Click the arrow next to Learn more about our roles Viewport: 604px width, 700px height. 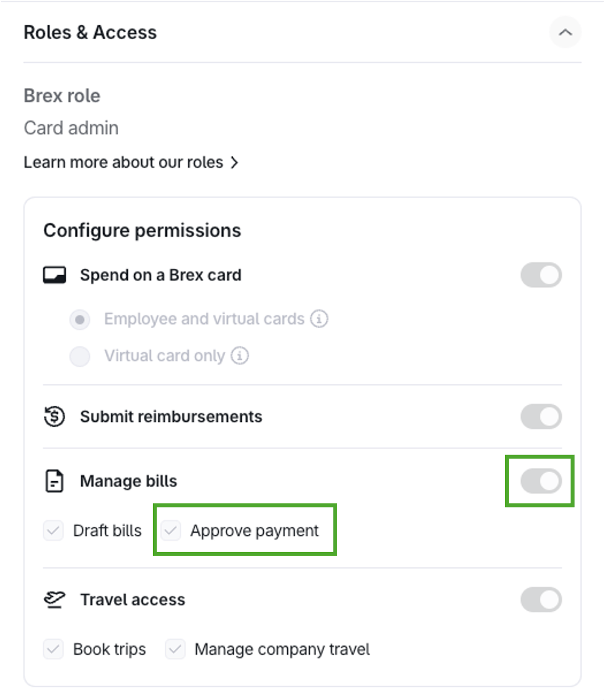235,163
